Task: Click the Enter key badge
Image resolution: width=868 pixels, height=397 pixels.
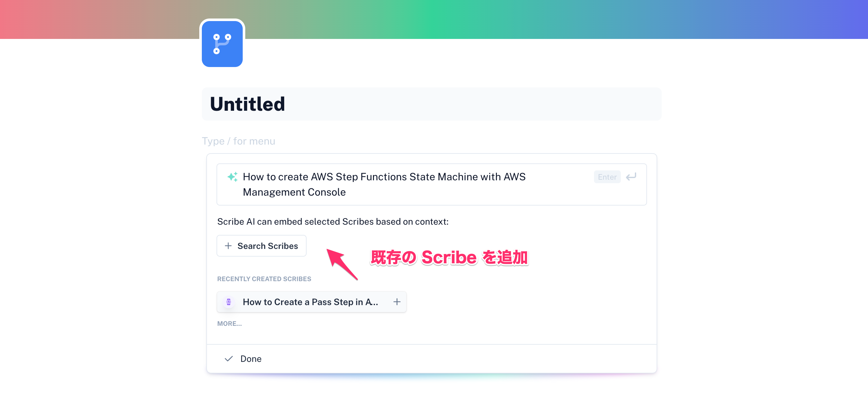Action: tap(607, 177)
